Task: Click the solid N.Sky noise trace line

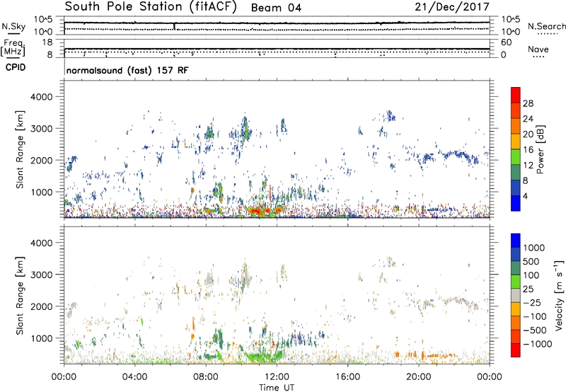Action: (x=277, y=23)
